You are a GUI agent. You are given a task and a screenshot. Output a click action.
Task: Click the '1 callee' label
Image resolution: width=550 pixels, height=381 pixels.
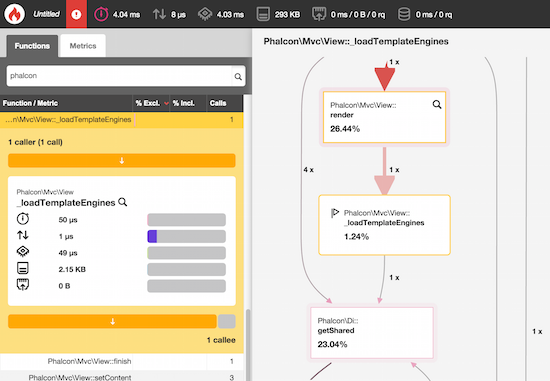pyautogui.click(x=221, y=340)
